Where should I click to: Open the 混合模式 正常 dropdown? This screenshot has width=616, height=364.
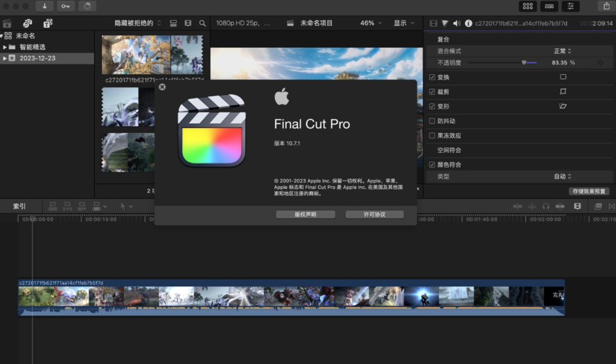point(563,51)
